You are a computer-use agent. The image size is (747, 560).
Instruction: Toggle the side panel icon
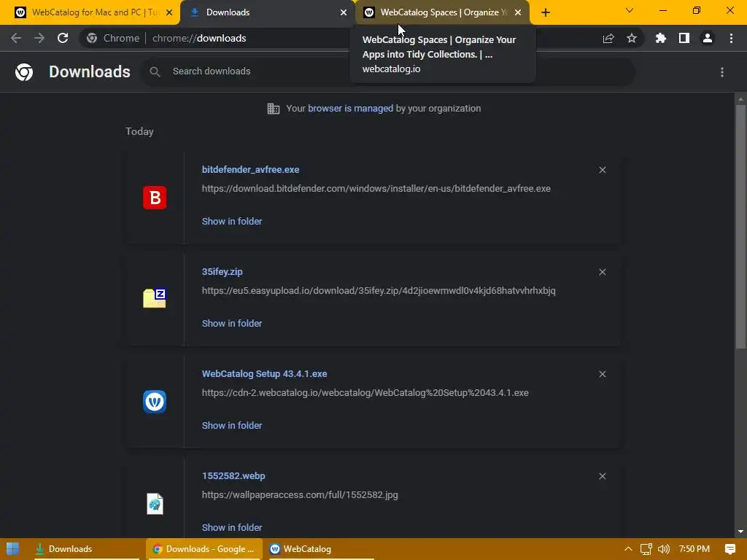(684, 38)
